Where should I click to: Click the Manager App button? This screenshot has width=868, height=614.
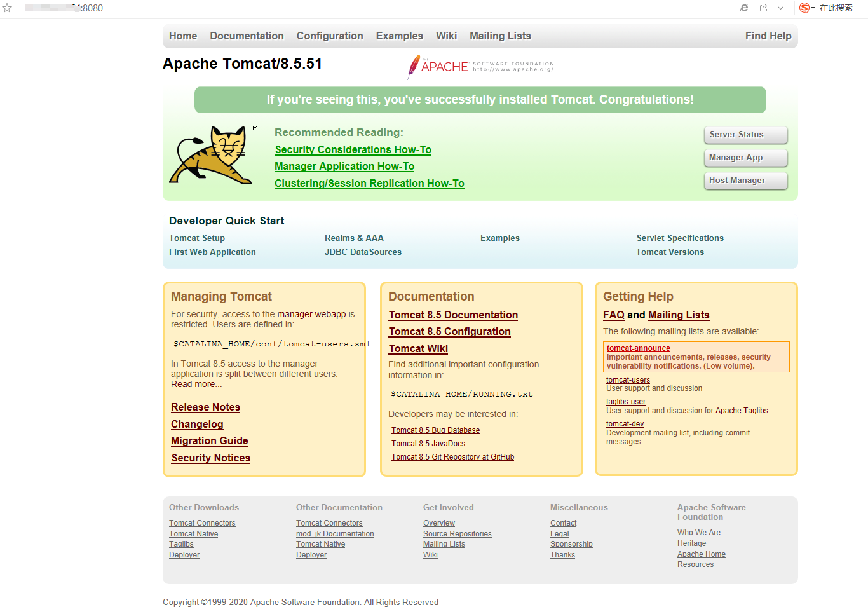(745, 158)
